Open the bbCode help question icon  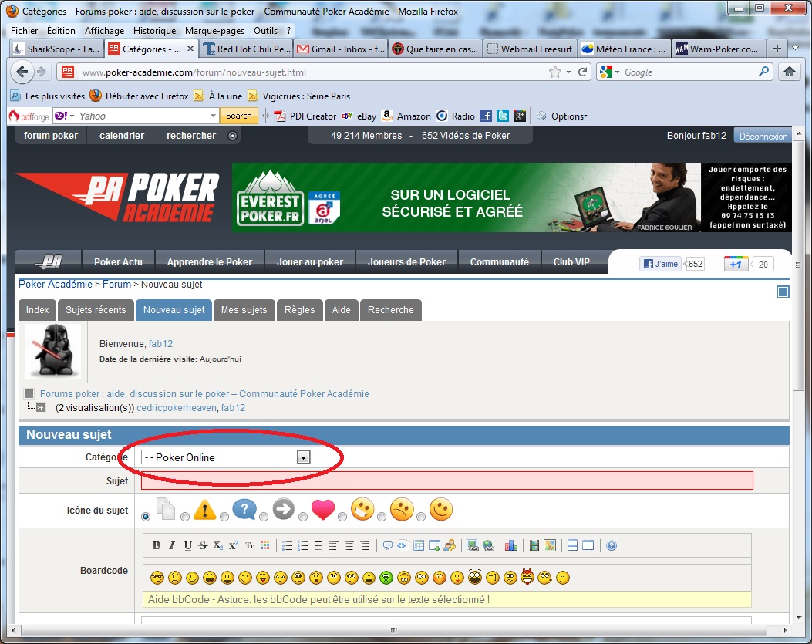(611, 545)
